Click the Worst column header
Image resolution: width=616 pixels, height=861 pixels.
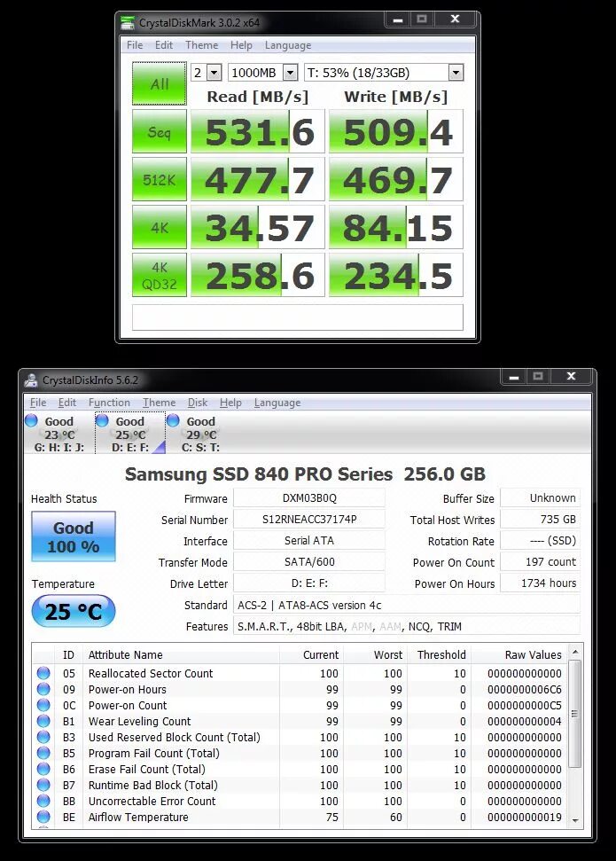click(376, 654)
